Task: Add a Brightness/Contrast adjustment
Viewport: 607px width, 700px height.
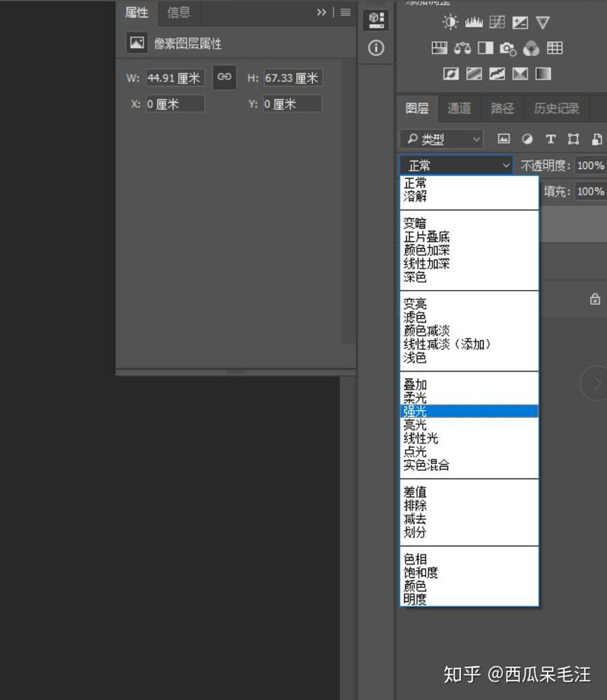Action: tap(450, 22)
